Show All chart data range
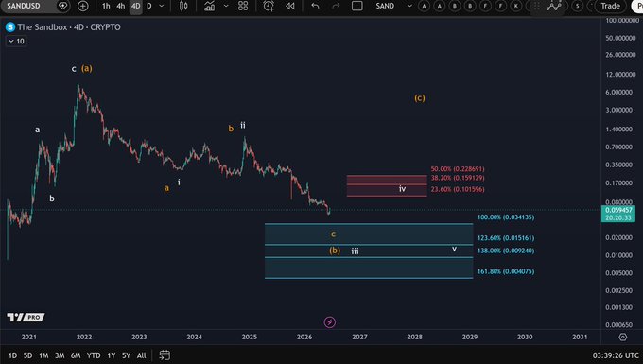Image resolution: width=643 pixels, height=364 pixels. coord(142,355)
